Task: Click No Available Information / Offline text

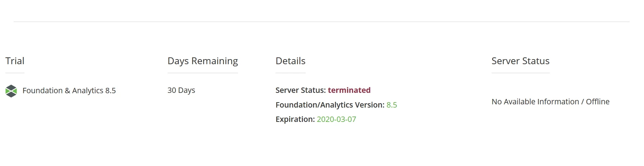Action: pyautogui.click(x=551, y=102)
